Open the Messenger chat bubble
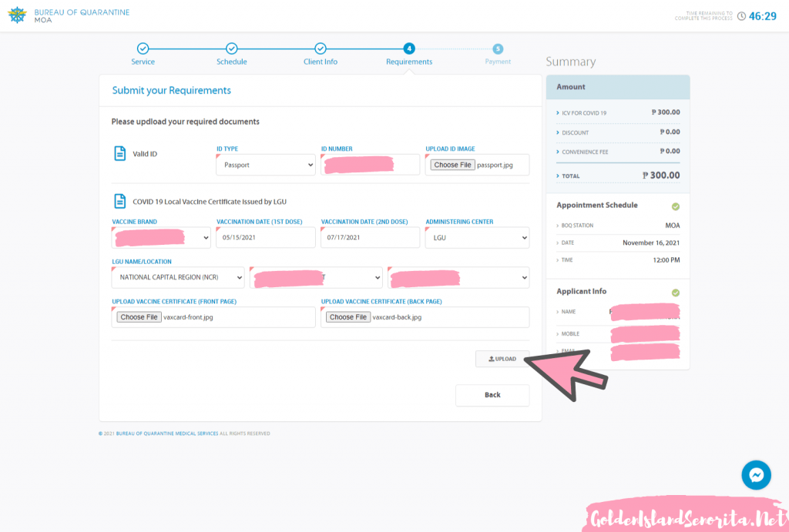 click(756, 475)
